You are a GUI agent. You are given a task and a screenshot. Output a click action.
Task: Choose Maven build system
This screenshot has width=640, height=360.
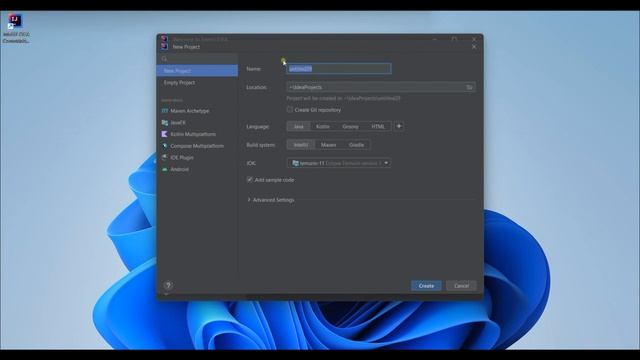(x=328, y=145)
